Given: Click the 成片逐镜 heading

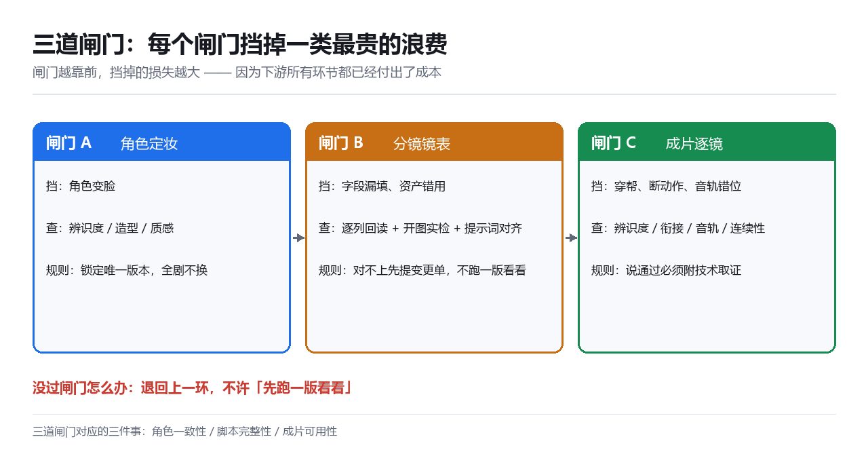Looking at the screenshot, I should pos(694,143).
